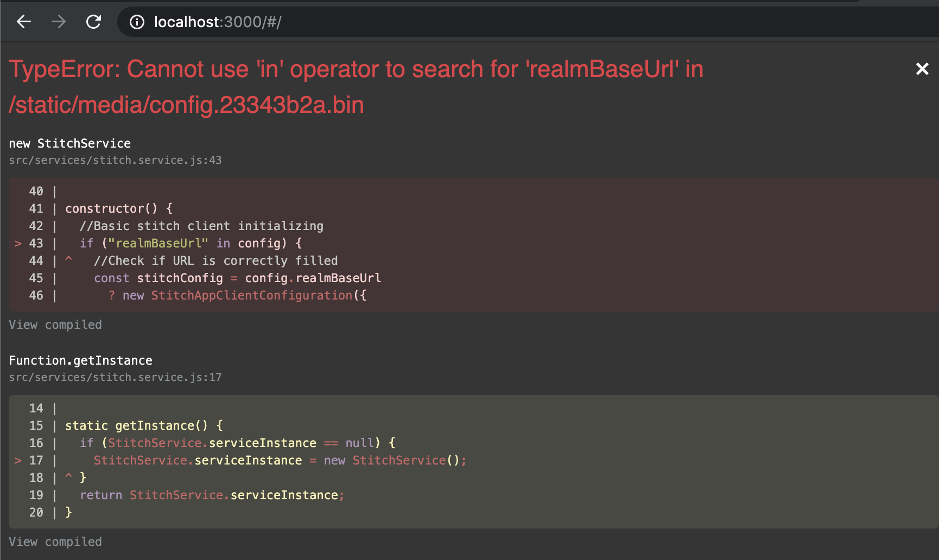This screenshot has height=560, width=939.
Task: Click the constructor() line 41 code
Action: 118,208
